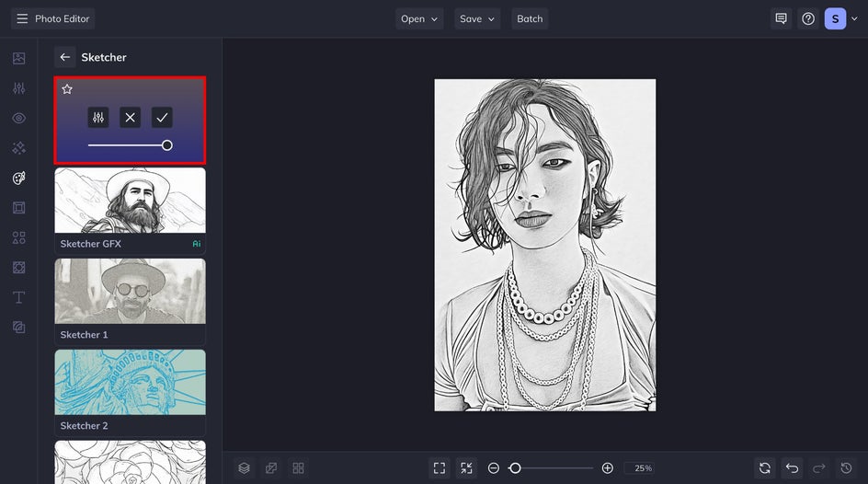Click the Photo Editor title label
The height and width of the screenshot is (484, 868).
pos(62,18)
